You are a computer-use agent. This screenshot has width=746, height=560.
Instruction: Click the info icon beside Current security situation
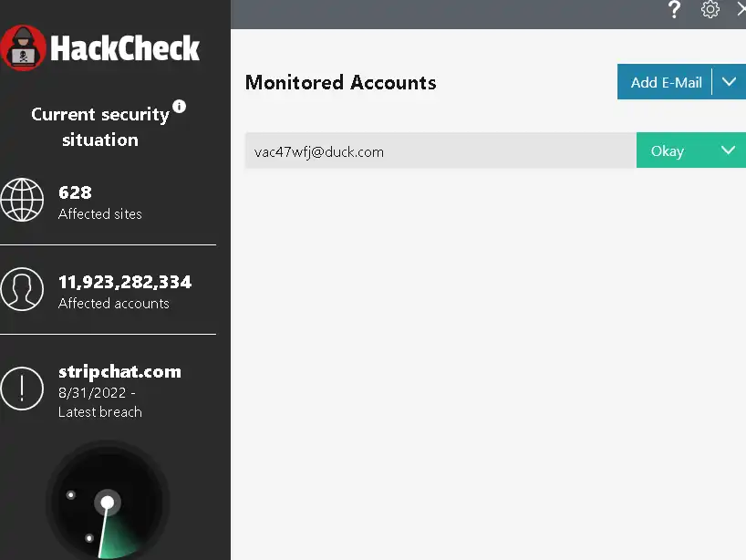click(179, 107)
